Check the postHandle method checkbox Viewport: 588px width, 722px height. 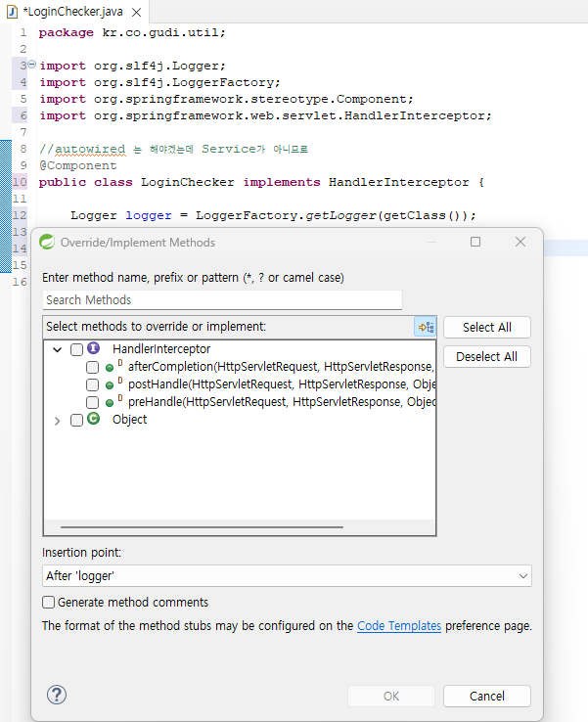(93, 384)
